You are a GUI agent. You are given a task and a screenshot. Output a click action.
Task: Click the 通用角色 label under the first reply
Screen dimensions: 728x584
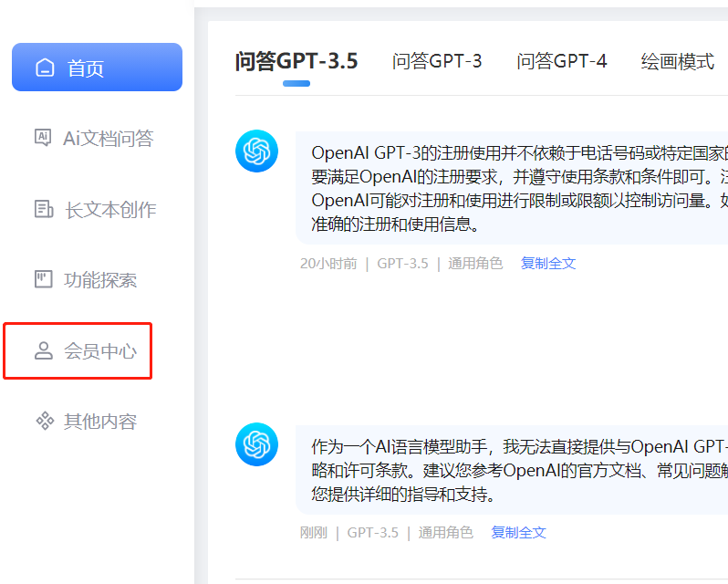474,264
